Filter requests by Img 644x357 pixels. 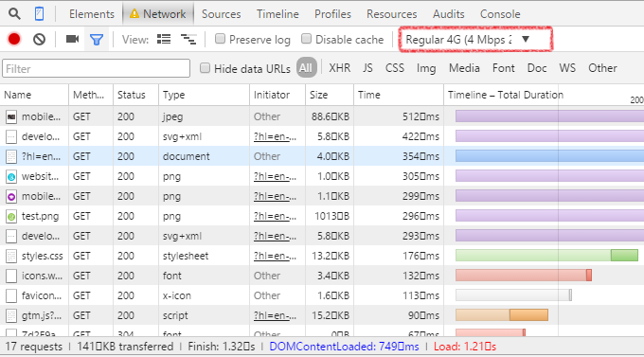tap(426, 68)
